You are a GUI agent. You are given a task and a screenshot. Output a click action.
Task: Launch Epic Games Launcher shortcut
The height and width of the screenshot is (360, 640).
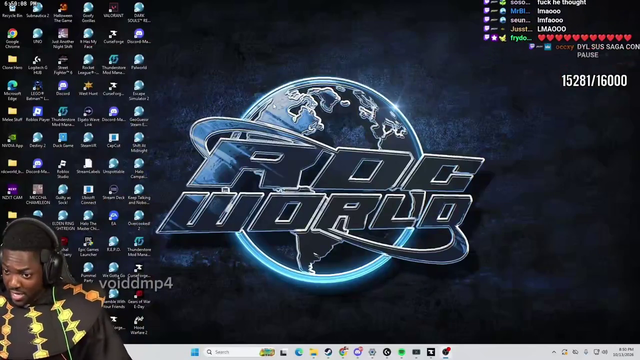click(88, 247)
